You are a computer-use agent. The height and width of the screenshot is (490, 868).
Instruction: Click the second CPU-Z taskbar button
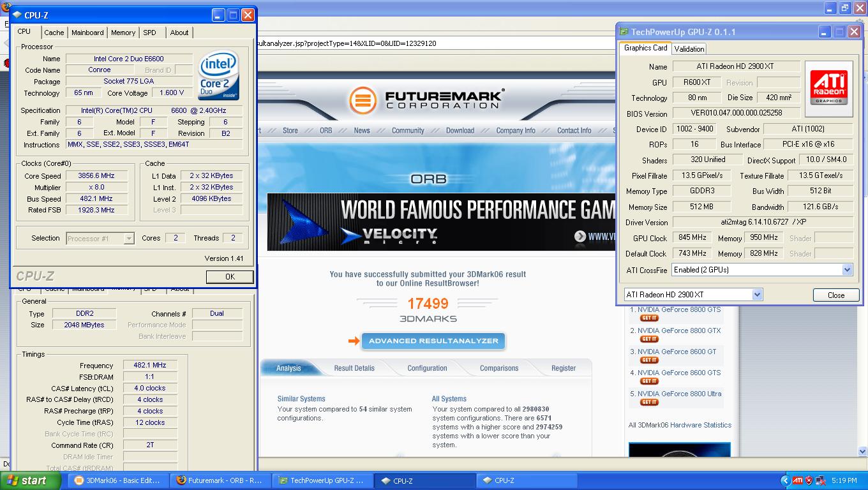coord(527,480)
